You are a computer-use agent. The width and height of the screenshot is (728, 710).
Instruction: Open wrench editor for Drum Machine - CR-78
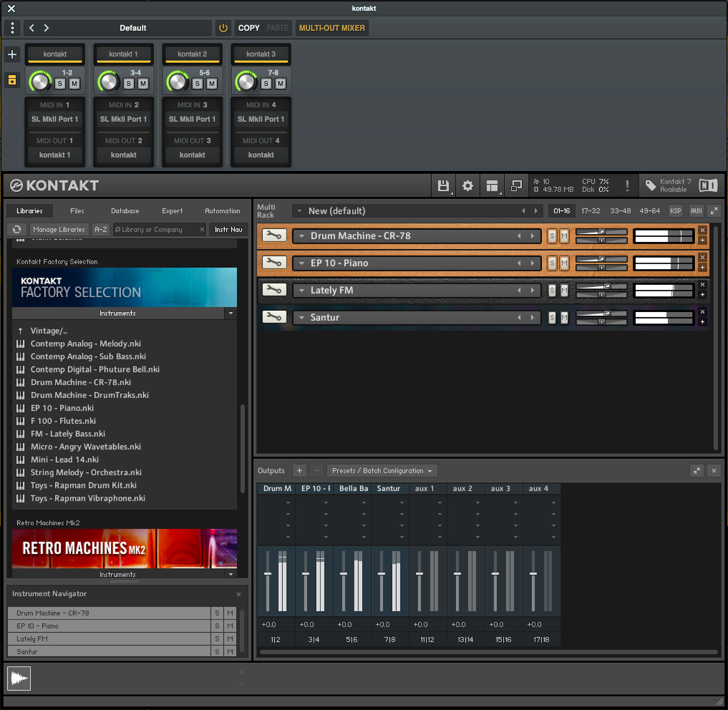(x=274, y=236)
